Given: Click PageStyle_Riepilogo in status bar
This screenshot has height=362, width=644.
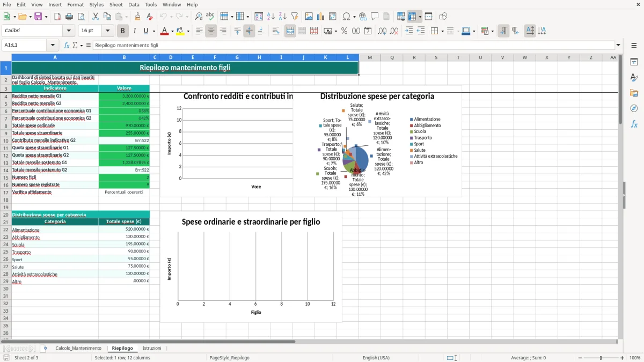Looking at the screenshot, I should 229,358.
